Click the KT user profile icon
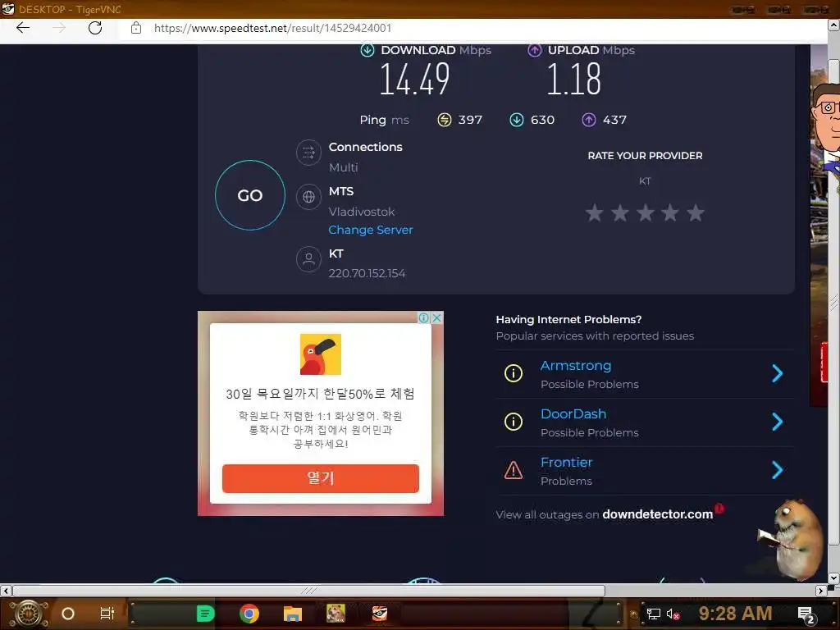The height and width of the screenshot is (630, 840). [308, 260]
